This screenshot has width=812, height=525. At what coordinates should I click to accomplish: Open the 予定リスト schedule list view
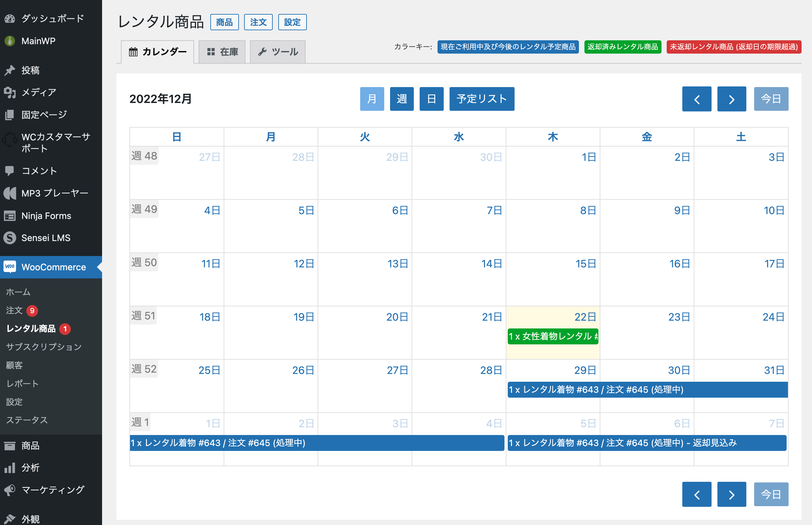click(x=482, y=99)
